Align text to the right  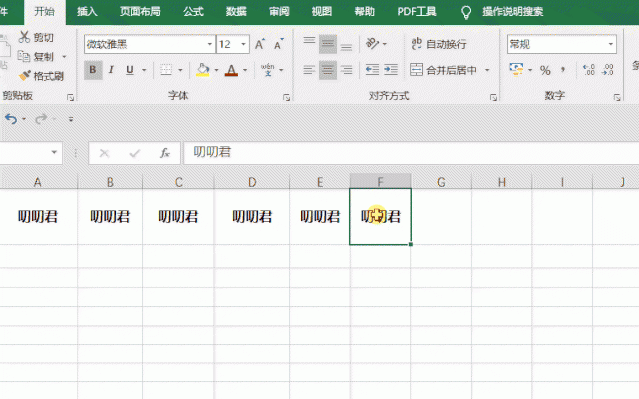[x=346, y=70]
